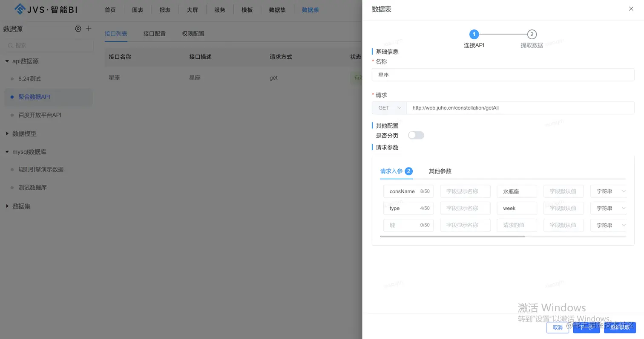This screenshot has width=644, height=339.
Task: Click the 星座 interface name cell
Action: point(114,78)
